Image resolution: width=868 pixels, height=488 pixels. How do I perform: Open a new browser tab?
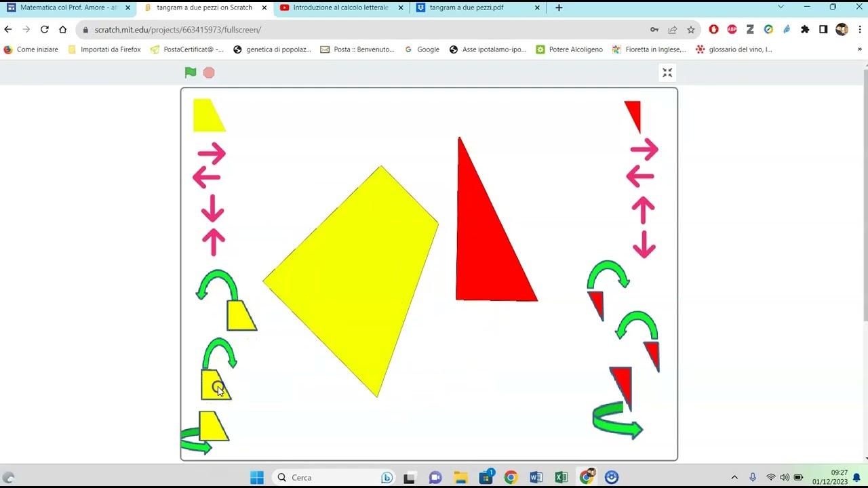coord(559,7)
